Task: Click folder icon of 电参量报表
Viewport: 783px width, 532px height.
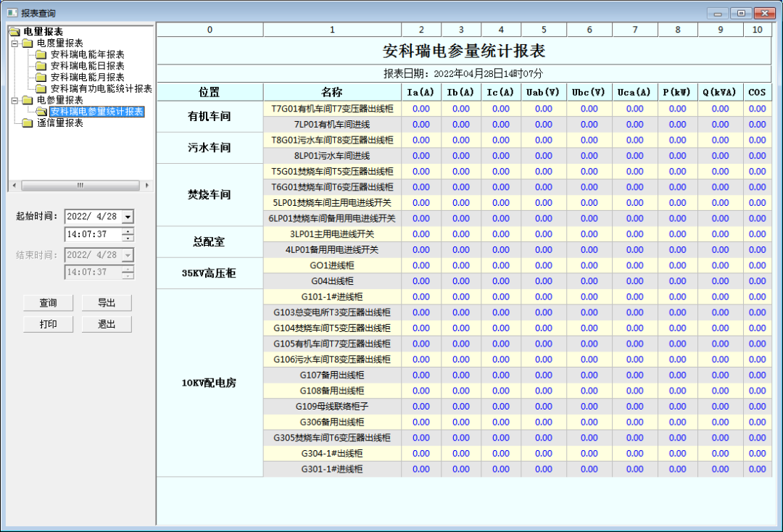Action: [28, 100]
